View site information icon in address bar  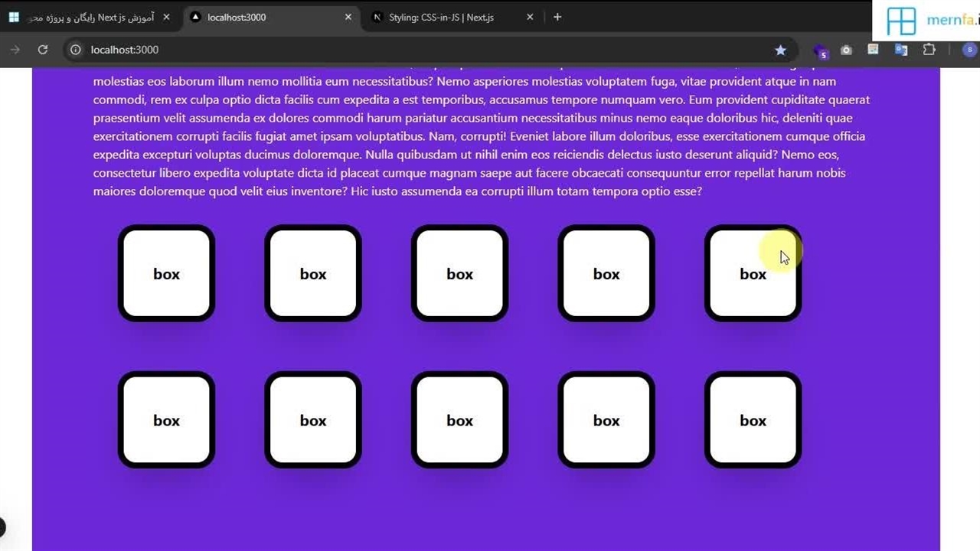point(75,50)
